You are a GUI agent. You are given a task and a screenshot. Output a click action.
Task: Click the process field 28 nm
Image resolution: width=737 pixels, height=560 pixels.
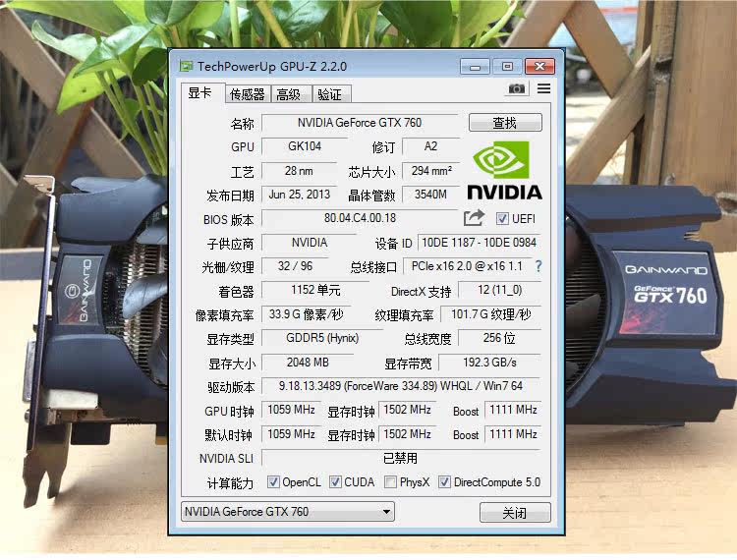(x=299, y=171)
